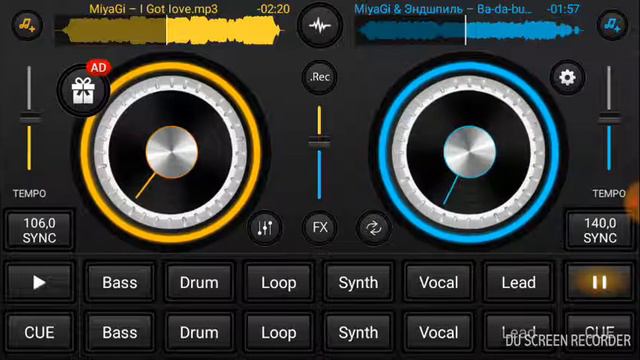
Task: Trigger the top row Loop pad
Action: point(279,282)
